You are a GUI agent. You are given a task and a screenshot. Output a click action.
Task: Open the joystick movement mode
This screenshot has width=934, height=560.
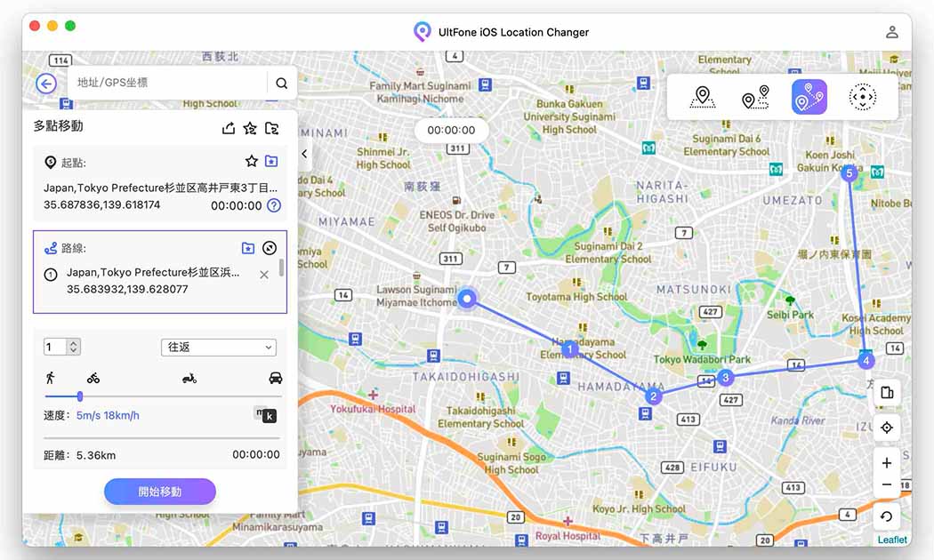pos(862,97)
